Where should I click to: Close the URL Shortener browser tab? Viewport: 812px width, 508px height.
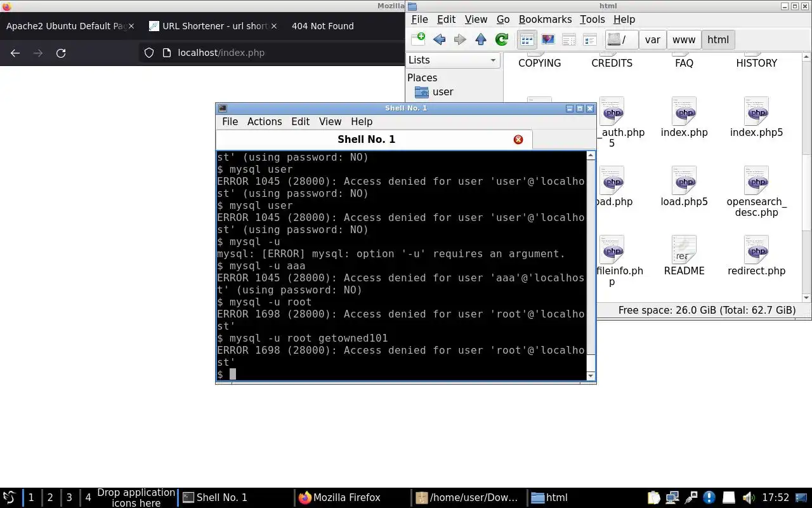point(274,26)
